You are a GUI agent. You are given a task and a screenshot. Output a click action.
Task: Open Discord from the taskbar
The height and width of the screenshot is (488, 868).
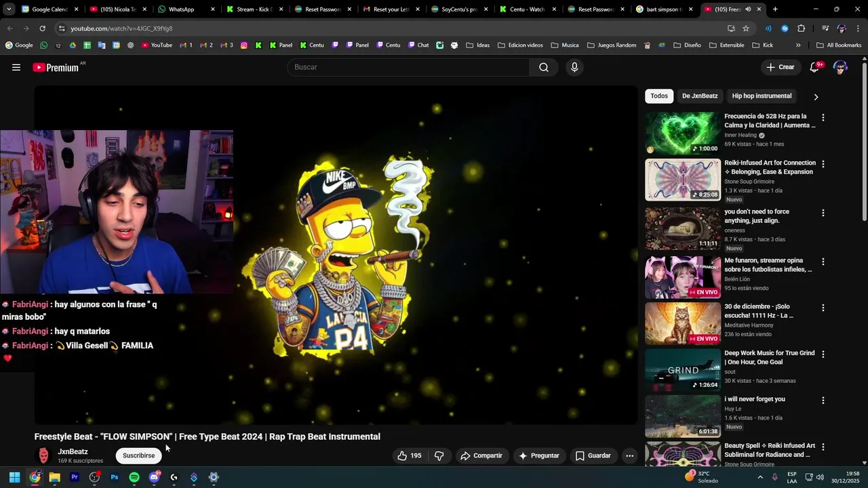point(154,477)
